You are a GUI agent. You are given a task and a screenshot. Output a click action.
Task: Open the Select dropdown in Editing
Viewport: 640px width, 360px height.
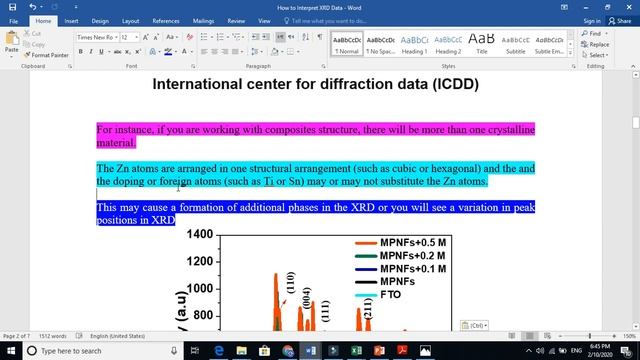click(595, 55)
